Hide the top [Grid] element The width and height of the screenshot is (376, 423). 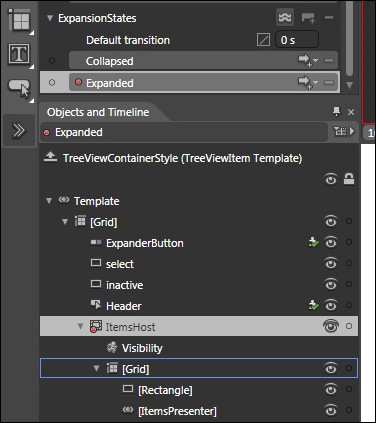tap(331, 221)
